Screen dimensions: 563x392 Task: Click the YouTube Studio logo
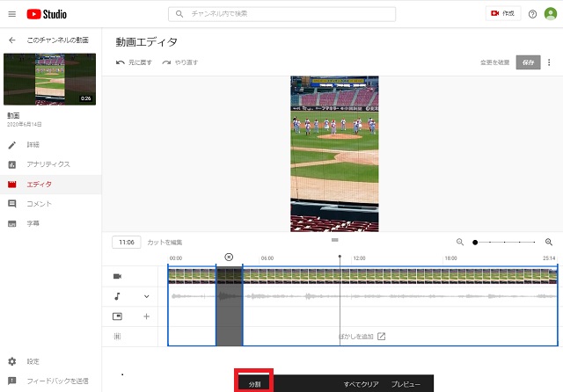pos(47,14)
